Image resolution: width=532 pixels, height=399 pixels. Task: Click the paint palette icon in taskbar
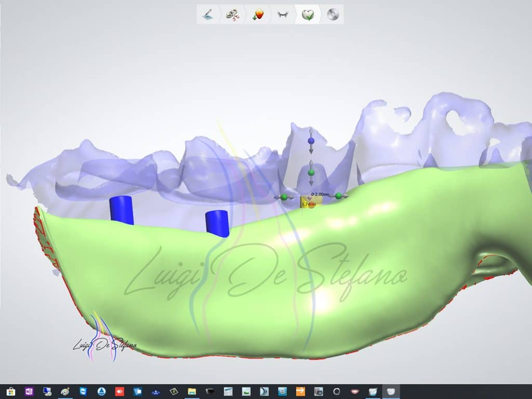[x=65, y=392]
